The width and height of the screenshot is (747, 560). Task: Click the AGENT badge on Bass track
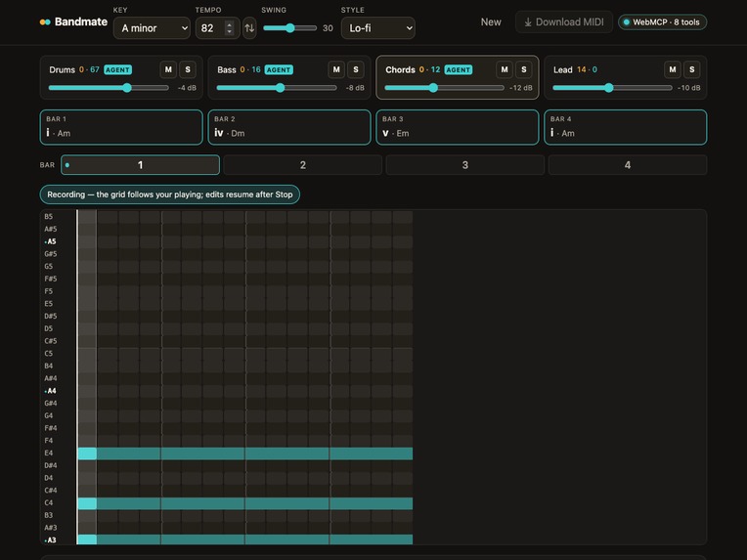point(279,69)
